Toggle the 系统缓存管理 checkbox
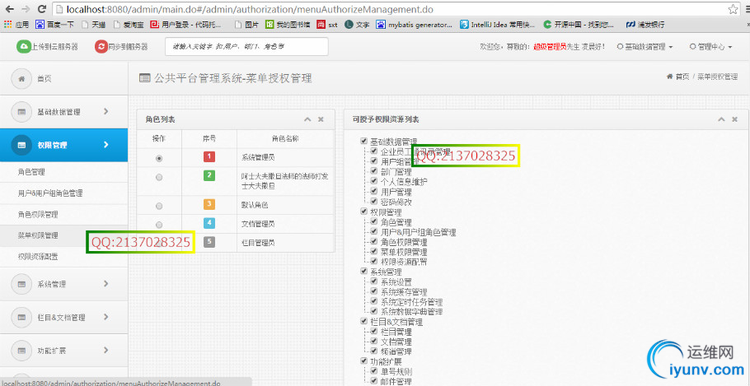The image size is (750, 386). (x=375, y=291)
